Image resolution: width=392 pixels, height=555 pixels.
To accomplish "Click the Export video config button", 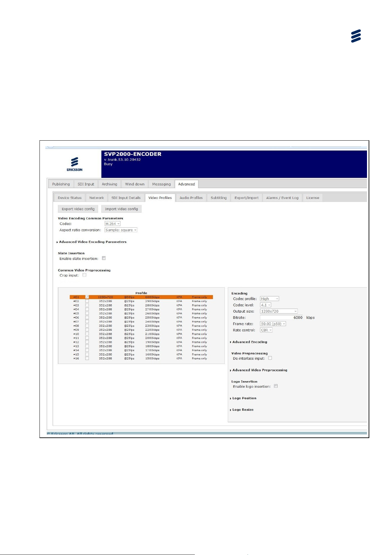I will 78,209.
